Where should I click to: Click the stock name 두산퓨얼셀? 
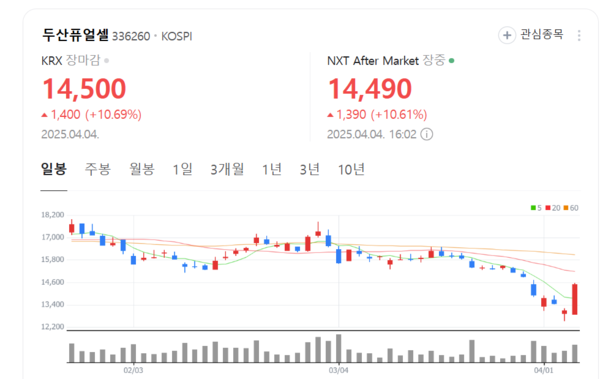tap(75, 35)
